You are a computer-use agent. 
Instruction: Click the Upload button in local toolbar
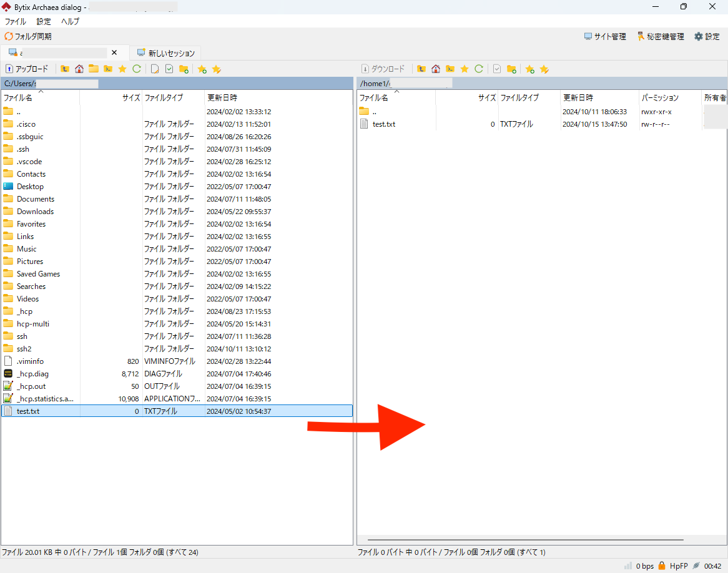tap(27, 69)
